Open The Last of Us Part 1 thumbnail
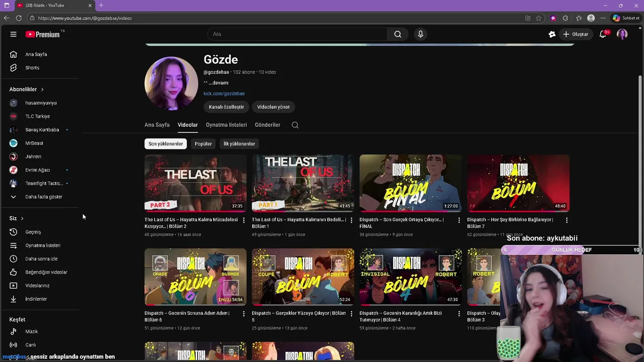The height and width of the screenshot is (362, 644). tap(303, 183)
